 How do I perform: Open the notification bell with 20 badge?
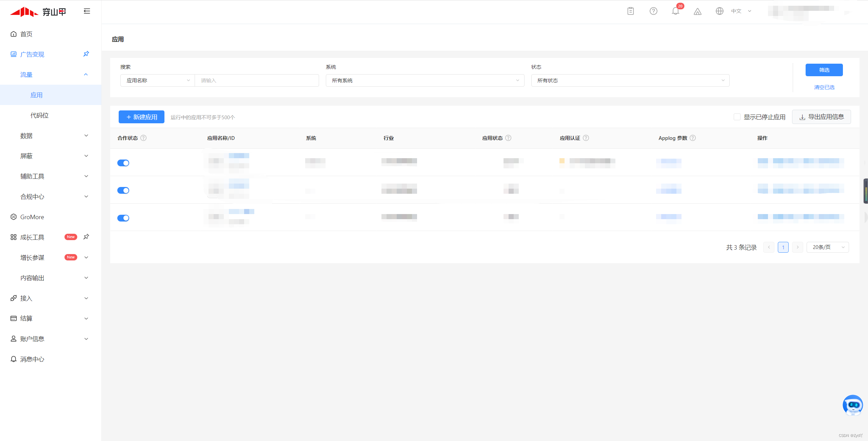tap(675, 11)
